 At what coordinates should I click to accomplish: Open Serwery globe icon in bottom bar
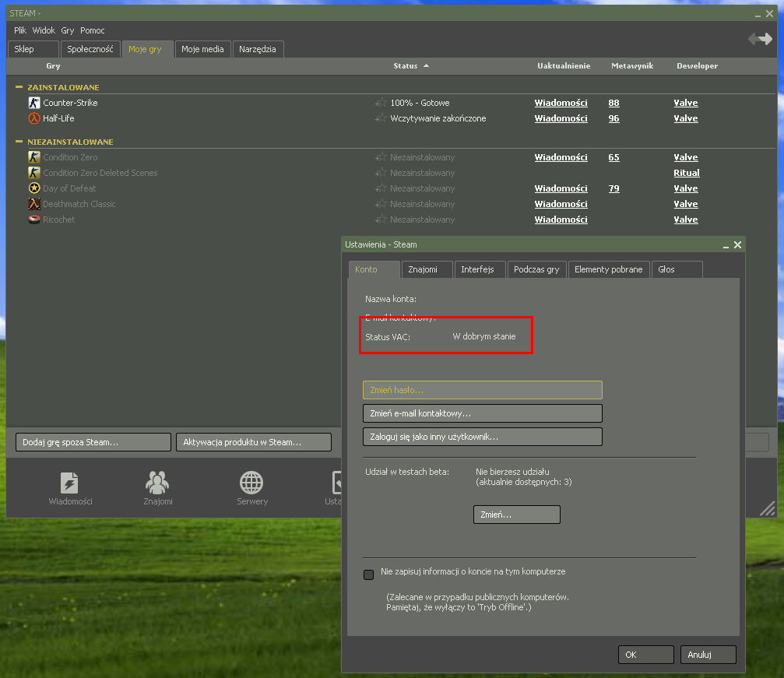pyautogui.click(x=251, y=483)
